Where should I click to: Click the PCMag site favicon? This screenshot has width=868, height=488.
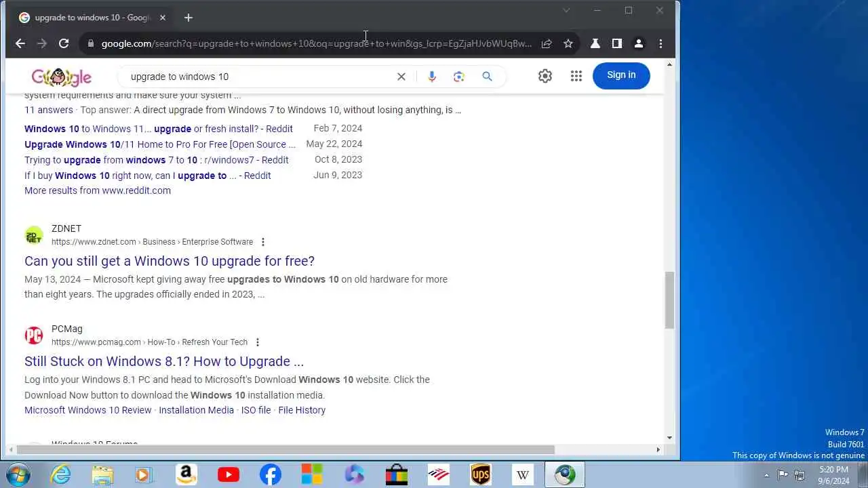tap(34, 335)
